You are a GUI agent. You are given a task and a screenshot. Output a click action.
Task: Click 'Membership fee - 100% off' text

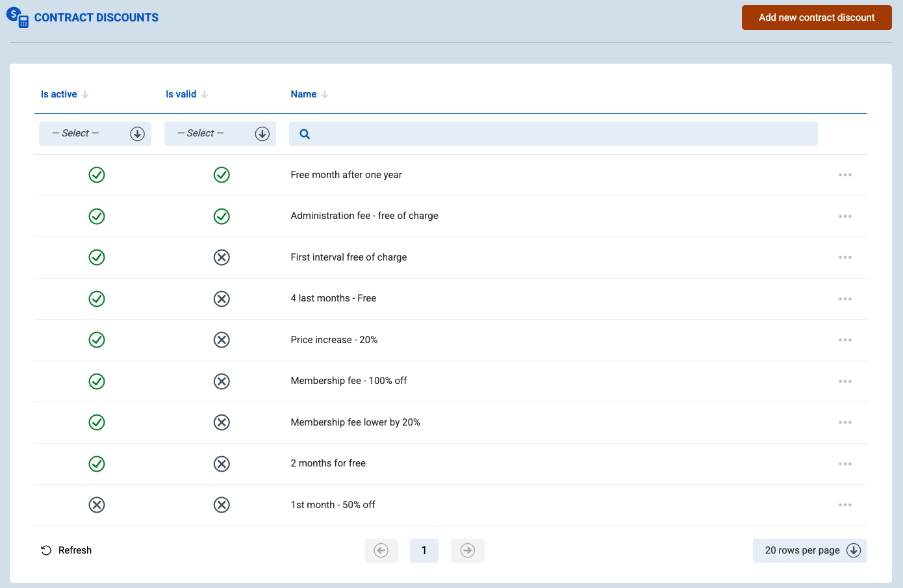coord(349,381)
